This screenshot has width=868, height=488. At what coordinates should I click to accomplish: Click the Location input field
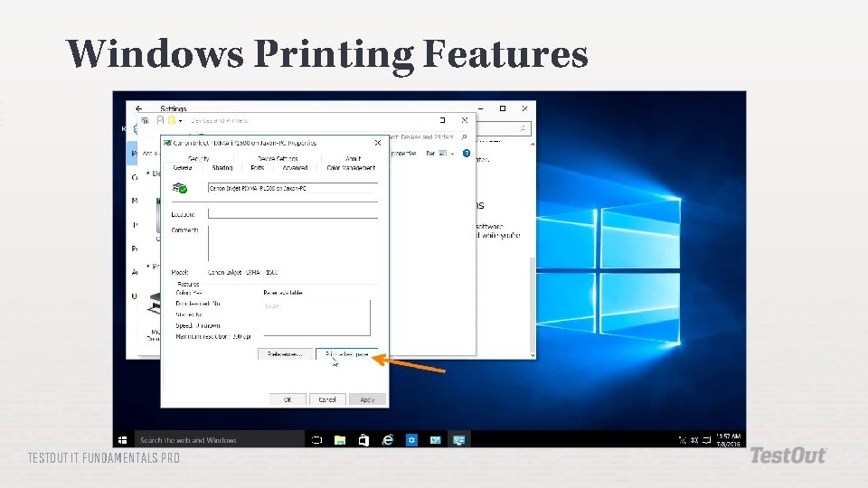(293, 213)
